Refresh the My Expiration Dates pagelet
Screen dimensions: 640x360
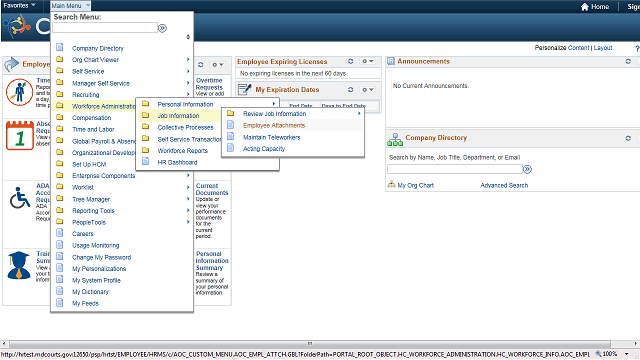[350, 89]
